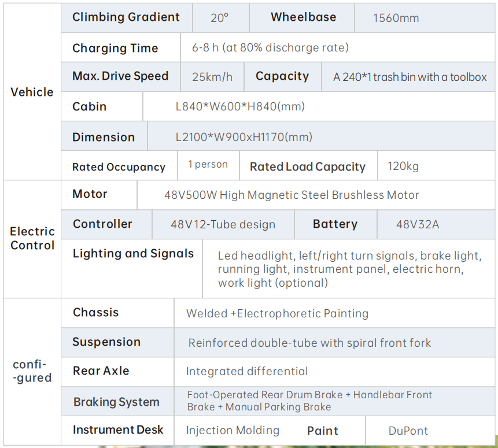
Task: Click the Dimension row label
Action: (104, 137)
